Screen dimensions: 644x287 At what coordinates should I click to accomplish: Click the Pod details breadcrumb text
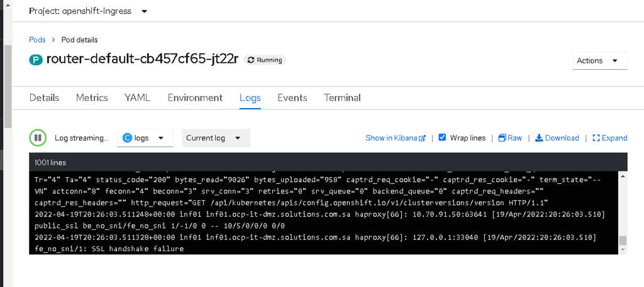[79, 40]
